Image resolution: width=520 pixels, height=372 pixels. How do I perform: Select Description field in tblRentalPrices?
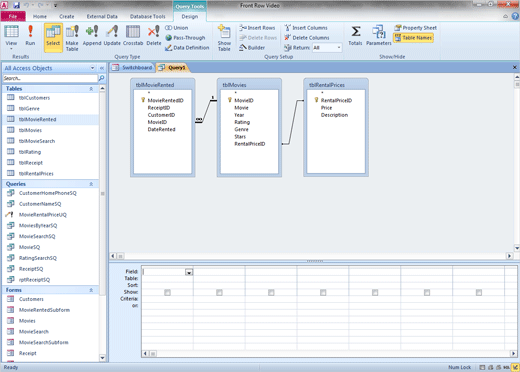[334, 115]
